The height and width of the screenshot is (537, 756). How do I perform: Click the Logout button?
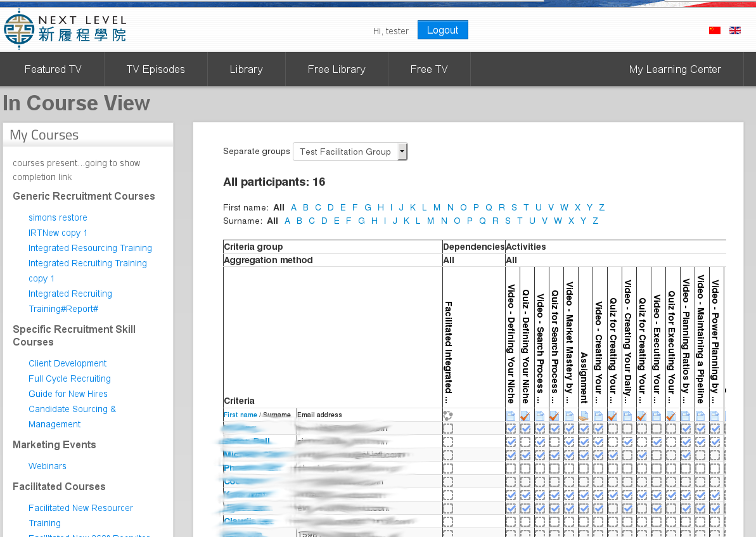click(442, 30)
